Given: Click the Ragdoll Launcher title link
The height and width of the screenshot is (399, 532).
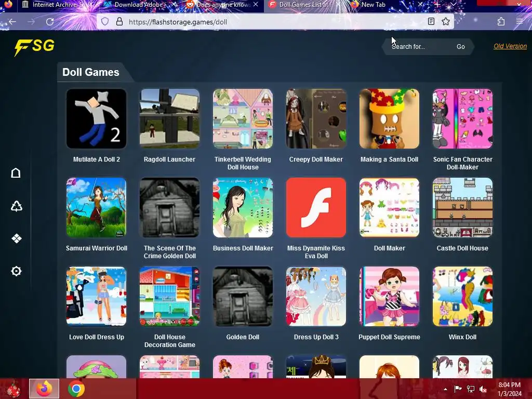Looking at the screenshot, I should 170,159.
